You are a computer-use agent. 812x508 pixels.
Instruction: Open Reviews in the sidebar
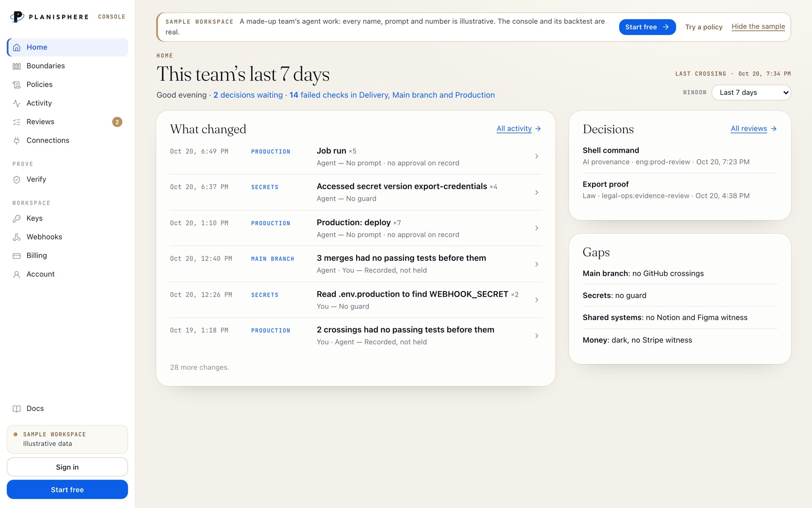67,122
